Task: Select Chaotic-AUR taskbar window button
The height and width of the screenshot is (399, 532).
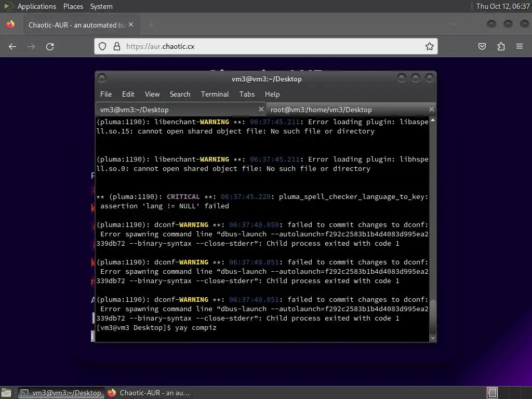Action: tap(149, 393)
